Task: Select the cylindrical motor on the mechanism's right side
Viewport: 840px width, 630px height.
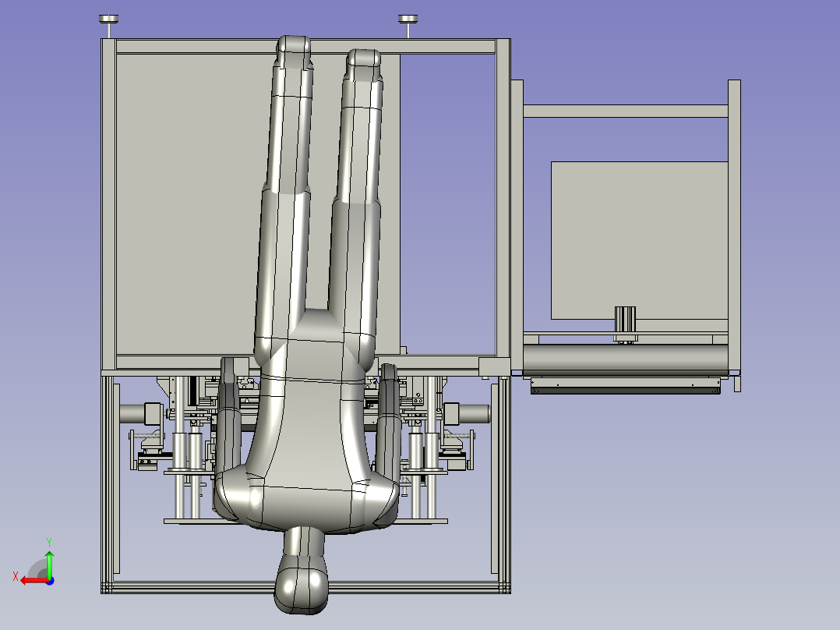Action: point(467,414)
